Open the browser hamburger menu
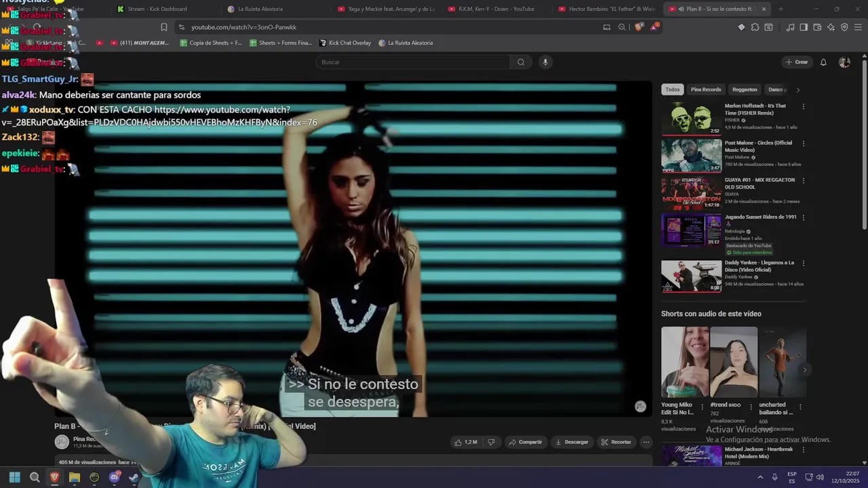The height and width of the screenshot is (488, 868). pos(858,27)
